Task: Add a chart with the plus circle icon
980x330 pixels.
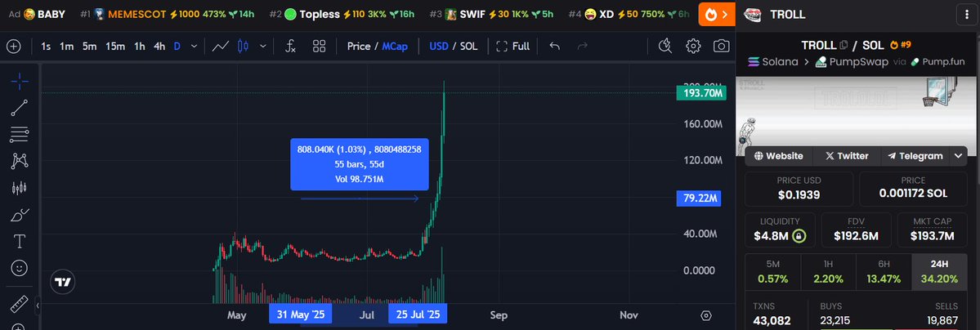Action: coord(13,47)
